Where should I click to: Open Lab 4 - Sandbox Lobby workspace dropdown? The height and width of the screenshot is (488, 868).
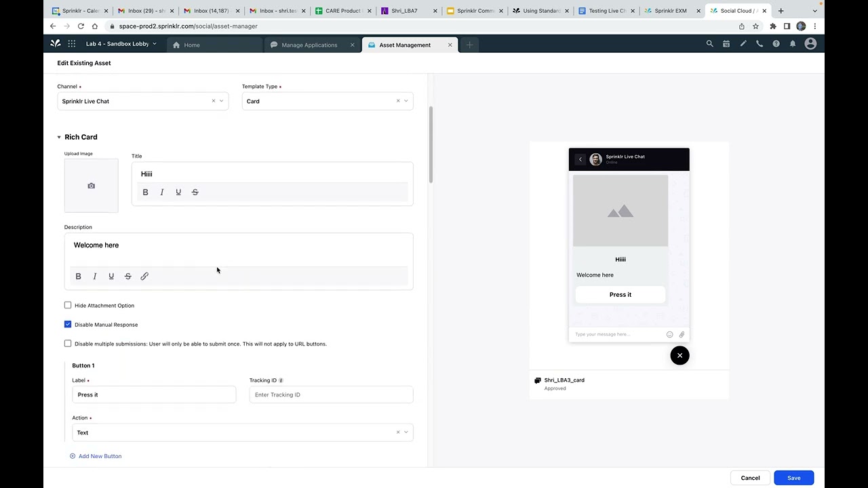coord(121,44)
